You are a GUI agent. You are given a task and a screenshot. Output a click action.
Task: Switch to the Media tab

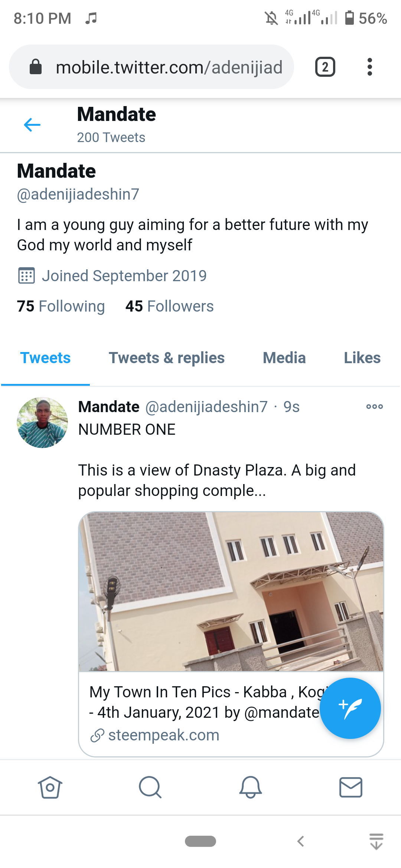284,358
